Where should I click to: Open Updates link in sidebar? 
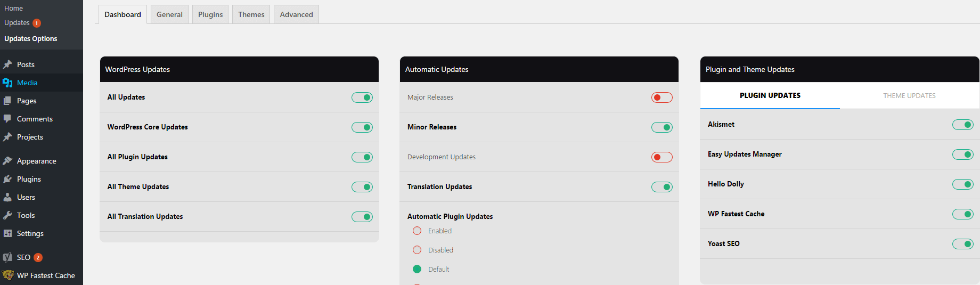click(x=17, y=23)
